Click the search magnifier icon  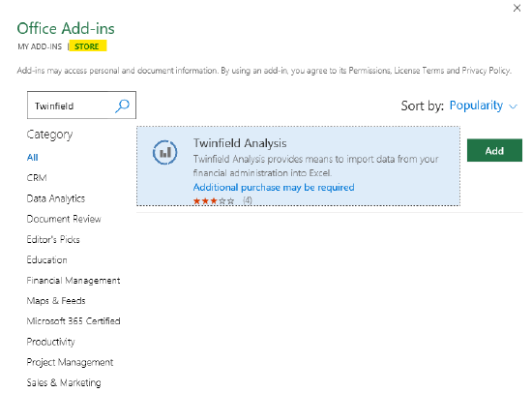tap(122, 106)
